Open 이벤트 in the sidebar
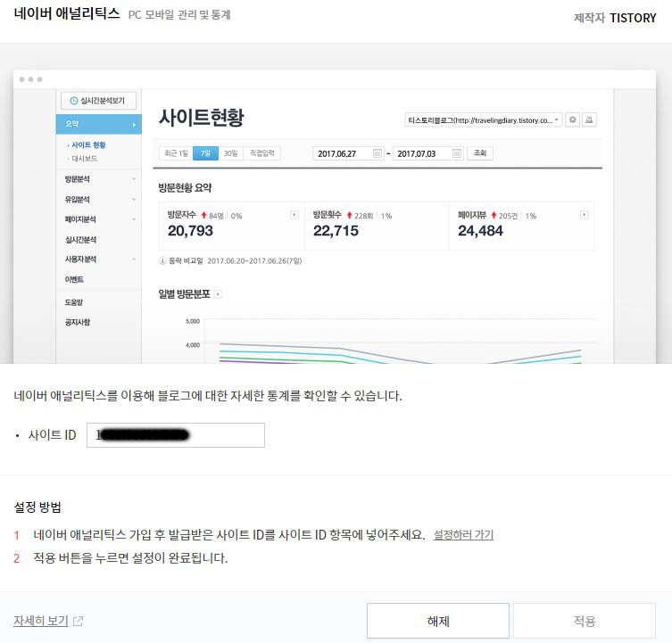Viewport: 672px width, 643px height. [x=74, y=280]
